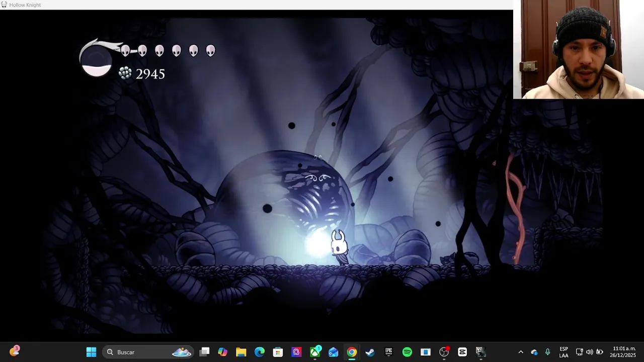Launch Epic Games Launcher icon
The height and width of the screenshot is (362, 644).
click(x=388, y=352)
